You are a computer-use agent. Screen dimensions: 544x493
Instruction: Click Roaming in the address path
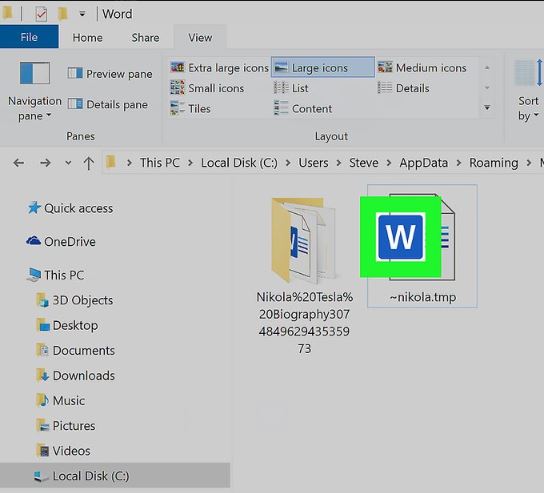point(494,162)
